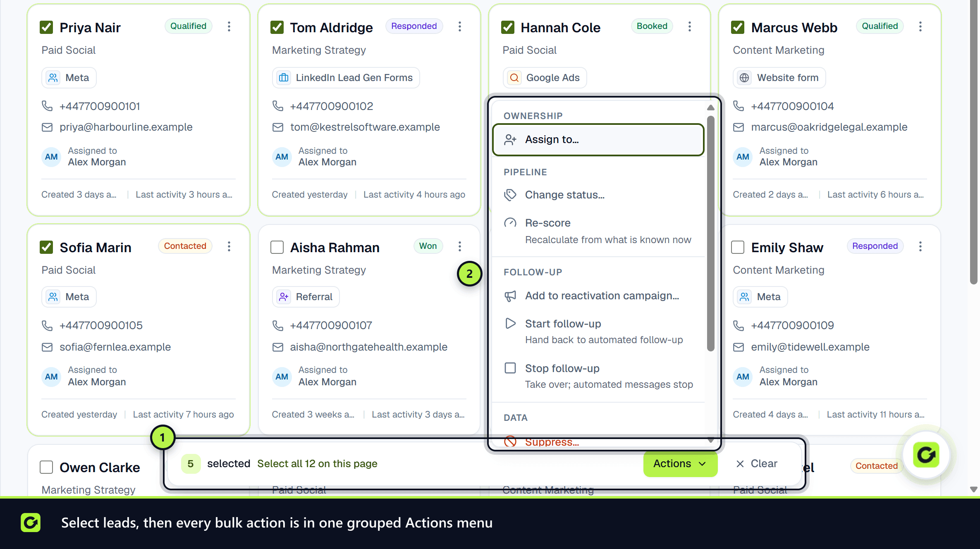Click Qualified badge on Marcus Webb card
Screen dimensions: 980x549
pyautogui.click(x=880, y=26)
